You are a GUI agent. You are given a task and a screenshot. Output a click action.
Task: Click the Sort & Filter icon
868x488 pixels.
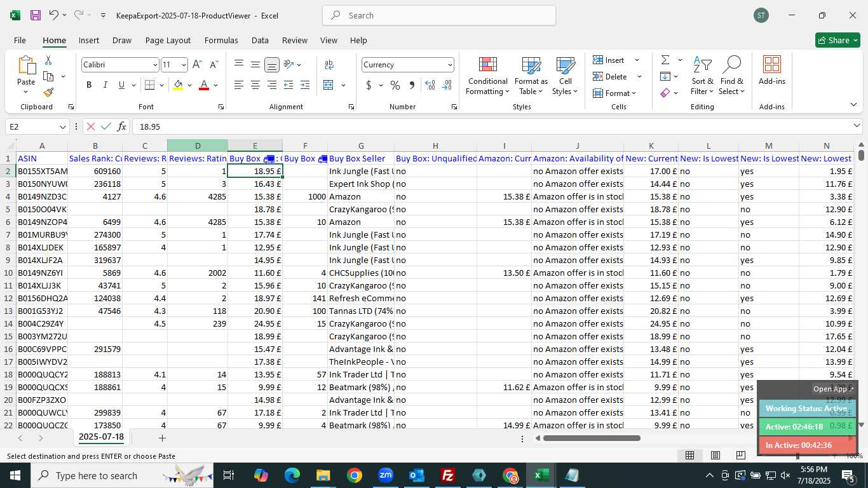tap(702, 65)
